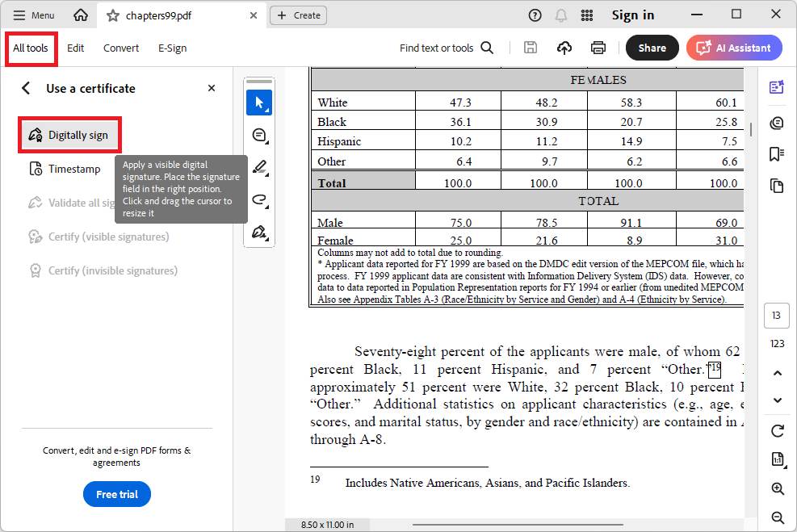Open the Bookmarks panel
The image size is (797, 532).
[776, 153]
